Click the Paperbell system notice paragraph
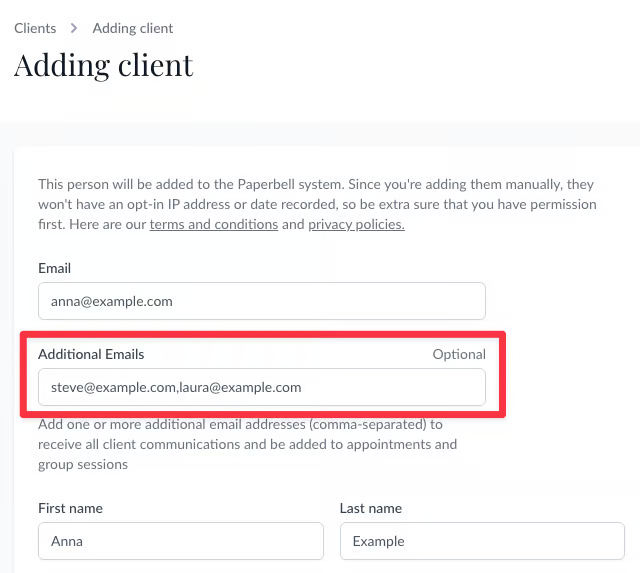 pos(317,194)
